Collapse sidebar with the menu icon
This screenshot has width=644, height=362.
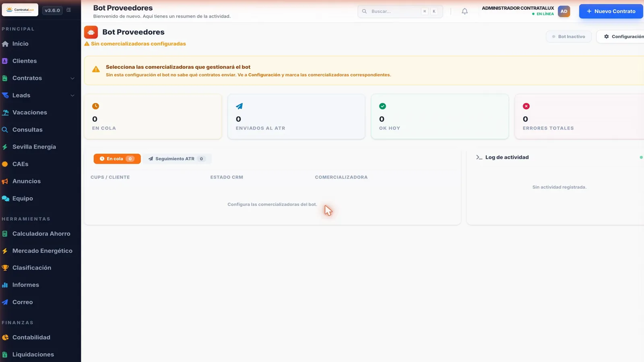69,10
